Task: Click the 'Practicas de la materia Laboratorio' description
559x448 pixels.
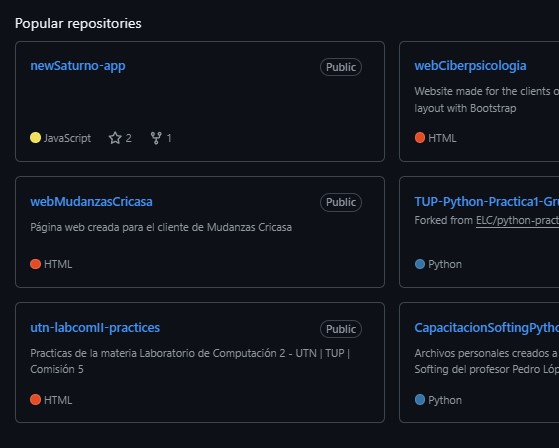Action: [x=190, y=361]
